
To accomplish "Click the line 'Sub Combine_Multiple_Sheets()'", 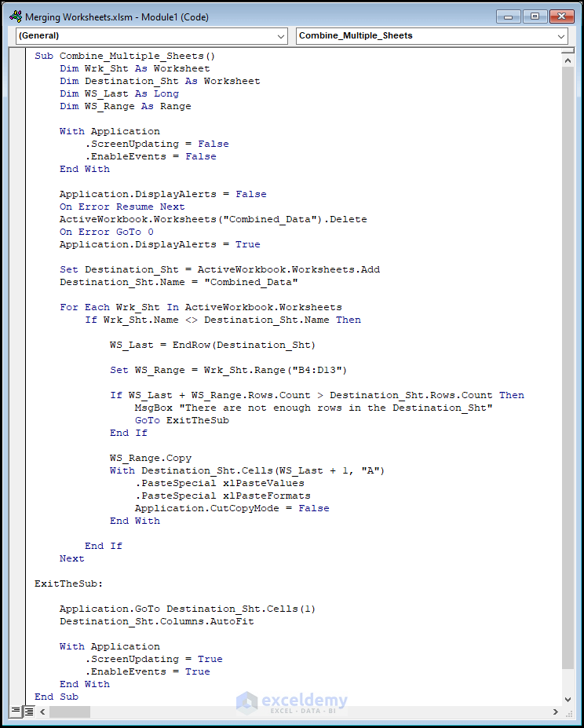I will [x=125, y=56].
